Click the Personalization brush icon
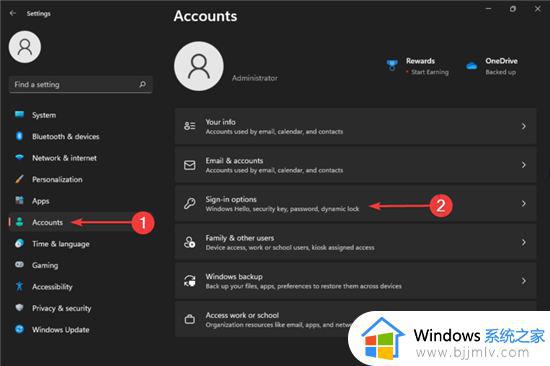 pos(19,179)
